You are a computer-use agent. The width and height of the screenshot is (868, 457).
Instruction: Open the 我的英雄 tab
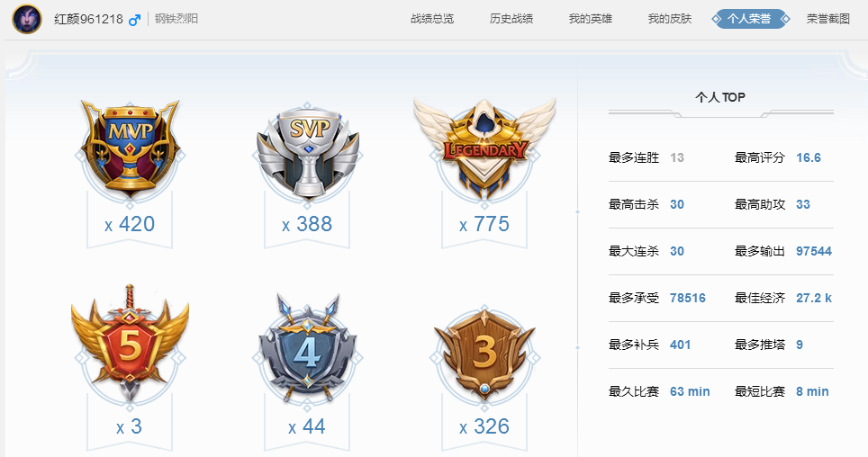click(590, 19)
